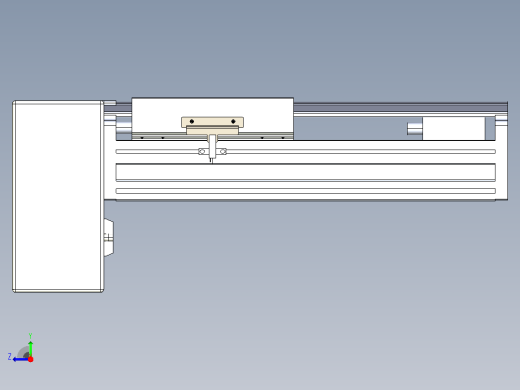
Task: Select connector on motor housing side
Action: click(x=109, y=238)
